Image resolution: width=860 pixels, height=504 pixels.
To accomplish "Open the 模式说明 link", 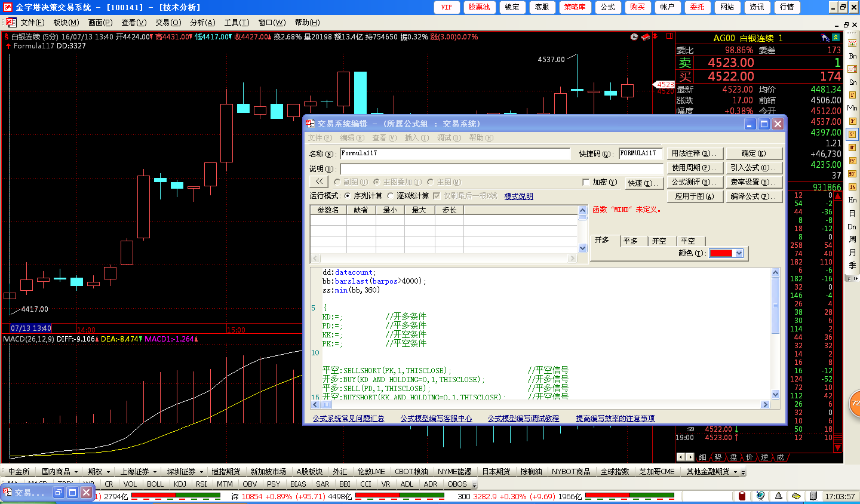I will click(x=518, y=196).
